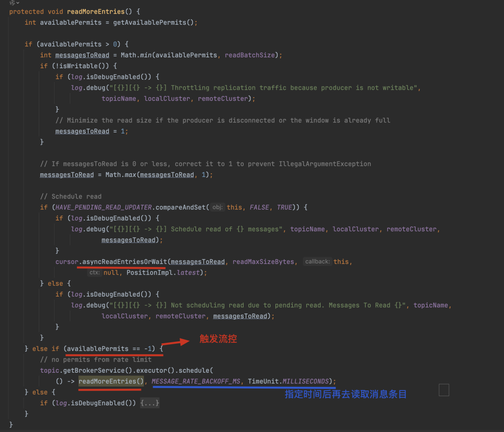Click the 'Minimize the read size' comment
This screenshot has height=432, width=504.
[x=223, y=120]
